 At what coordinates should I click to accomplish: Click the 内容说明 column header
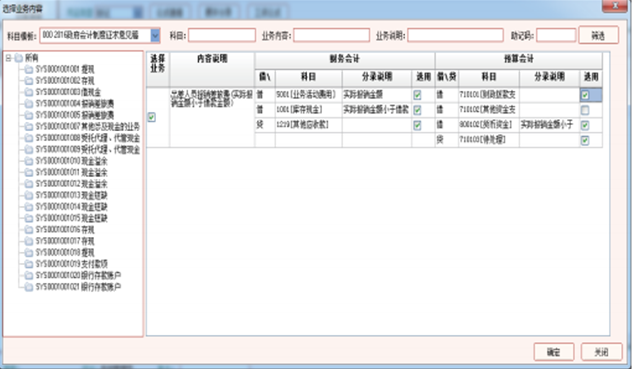(212, 69)
